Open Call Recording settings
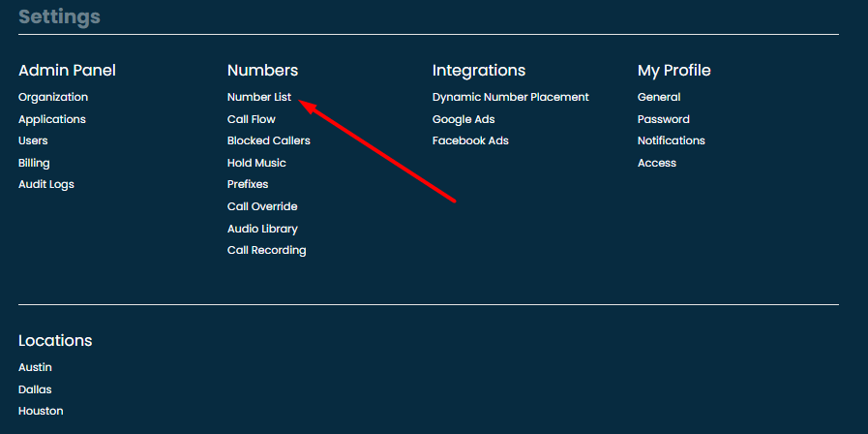Viewport: 868px width, 434px height. point(266,250)
